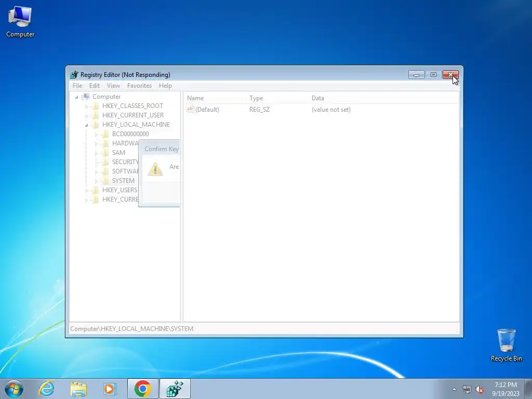Click the HKEY_CURRENT_USER folder icon

[x=96, y=115]
